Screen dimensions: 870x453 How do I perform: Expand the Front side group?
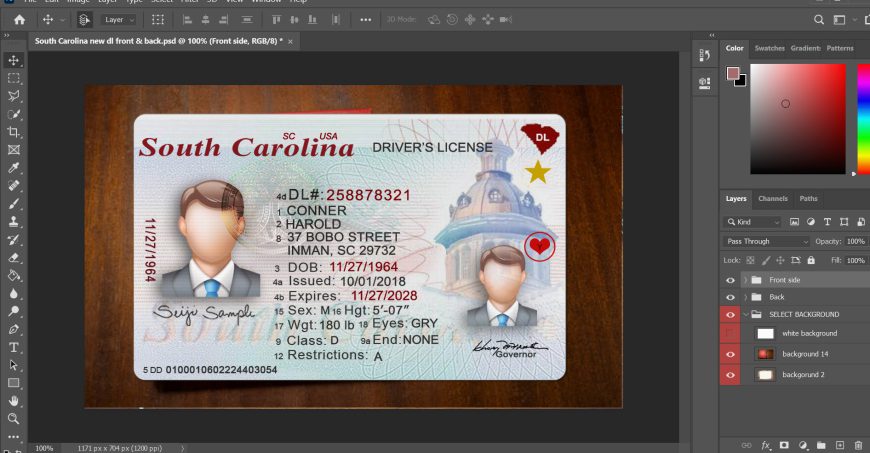pos(746,280)
